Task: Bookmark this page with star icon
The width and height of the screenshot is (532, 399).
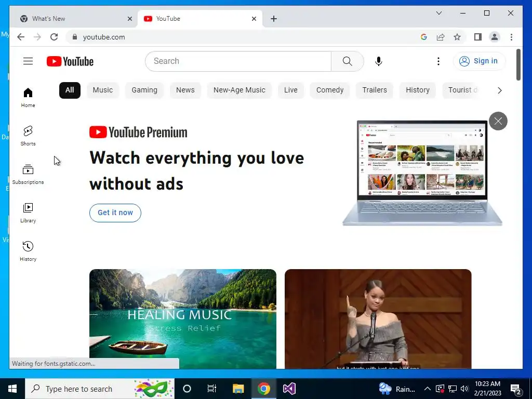Action: click(x=457, y=37)
